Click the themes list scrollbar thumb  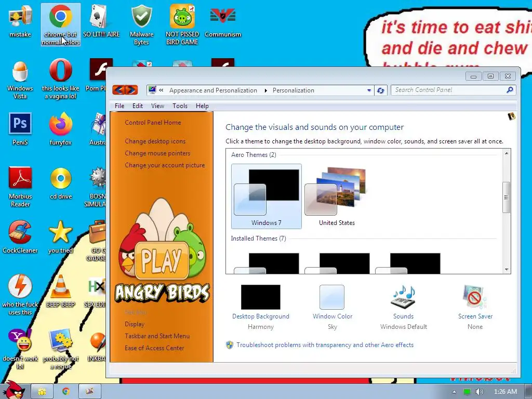(506, 197)
